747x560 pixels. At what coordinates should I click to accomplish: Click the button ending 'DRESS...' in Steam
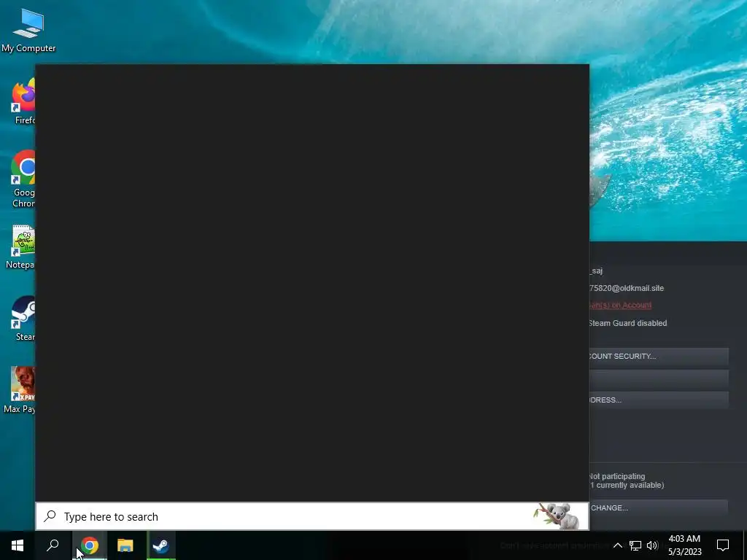[x=659, y=400]
